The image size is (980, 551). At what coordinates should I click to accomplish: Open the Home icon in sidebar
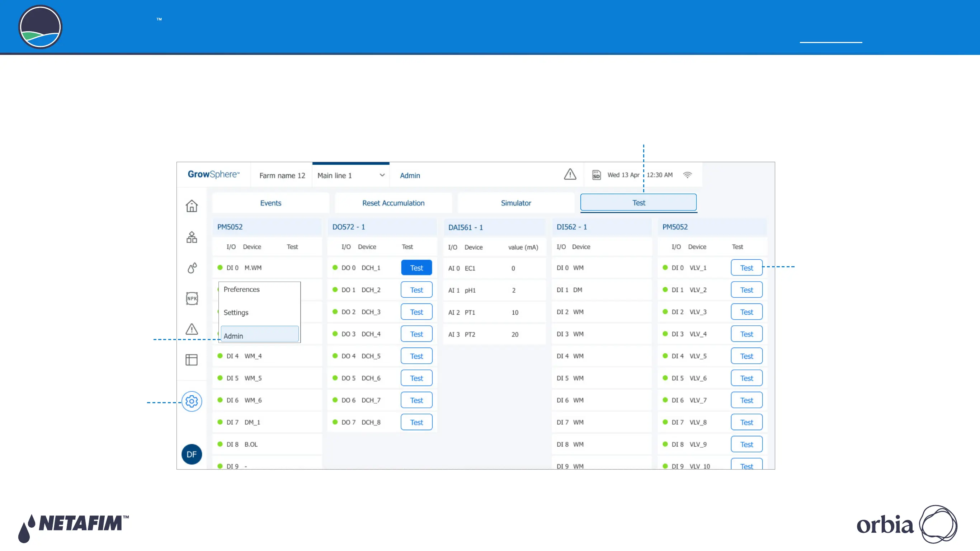(192, 206)
